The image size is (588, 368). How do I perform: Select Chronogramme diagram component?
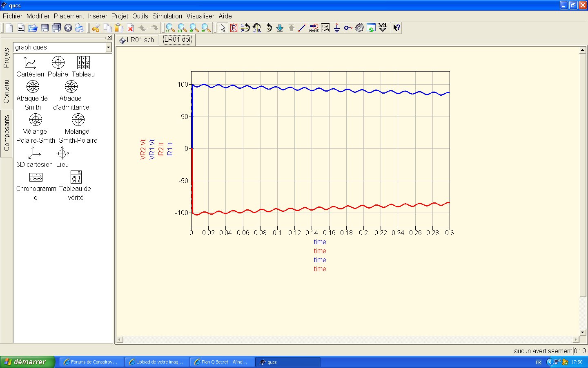click(x=36, y=186)
